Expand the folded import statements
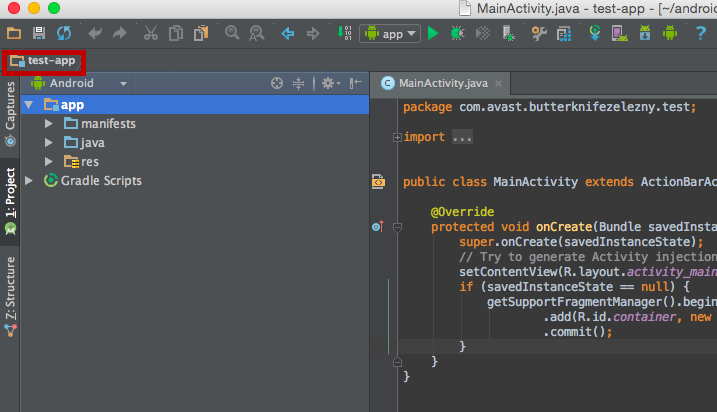Image resolution: width=717 pixels, height=412 pixels. pos(397,137)
